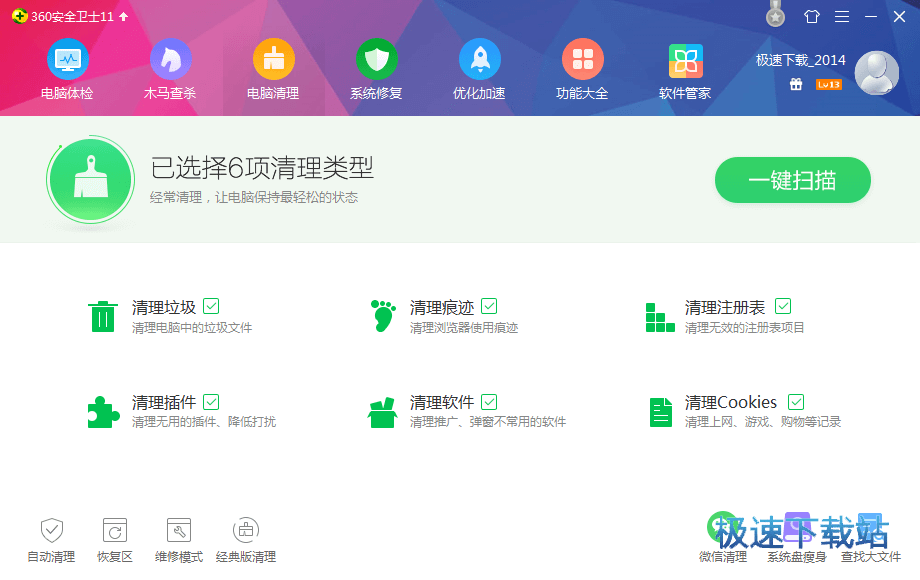
Task: Click the document icon for 清理Cookies
Action: pos(661,412)
